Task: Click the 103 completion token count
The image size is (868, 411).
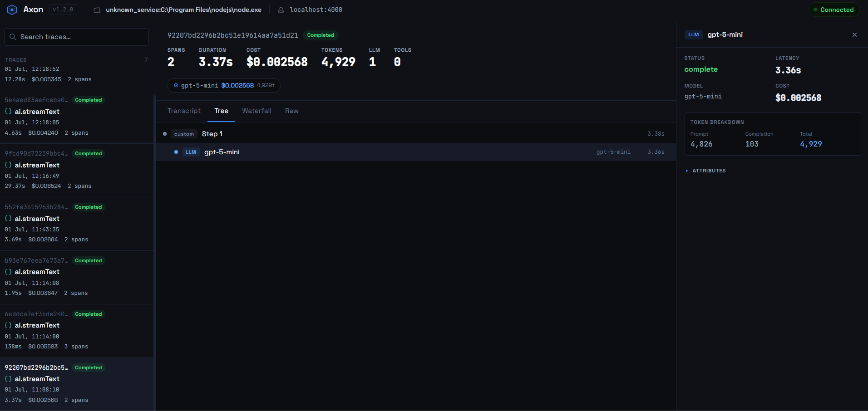Action: coord(752,144)
